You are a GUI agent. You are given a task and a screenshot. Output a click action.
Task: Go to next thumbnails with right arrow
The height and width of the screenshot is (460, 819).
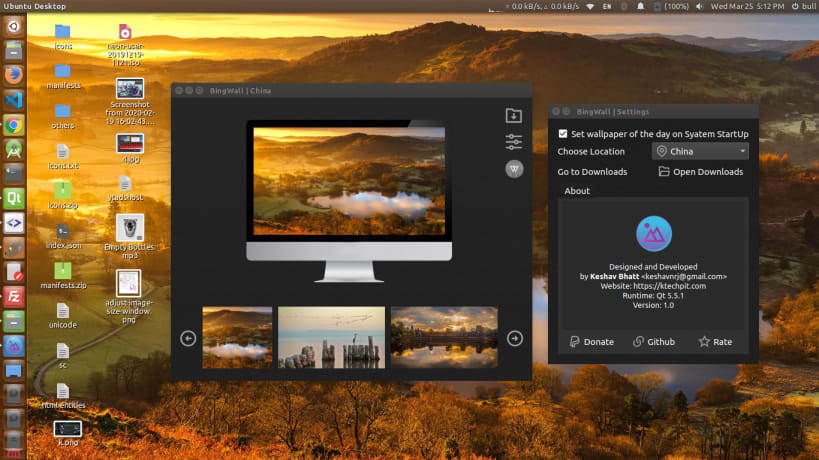(514, 338)
